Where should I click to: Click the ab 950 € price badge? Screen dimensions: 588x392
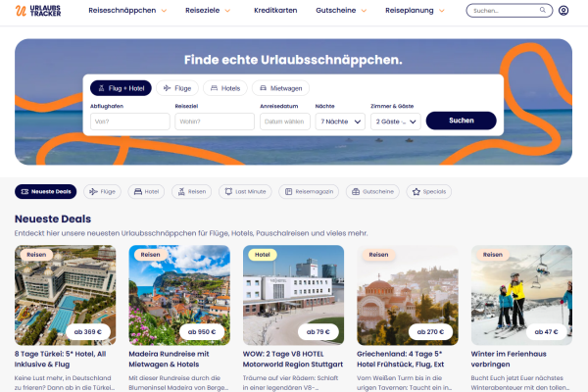click(202, 332)
